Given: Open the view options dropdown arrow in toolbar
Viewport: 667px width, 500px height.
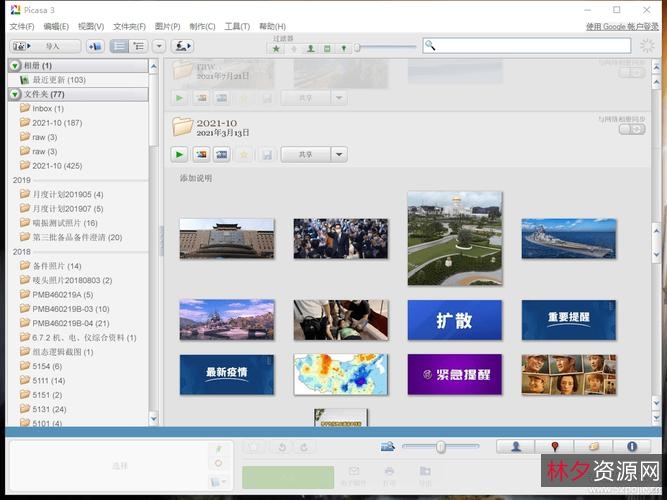Looking at the screenshot, I should 159,46.
